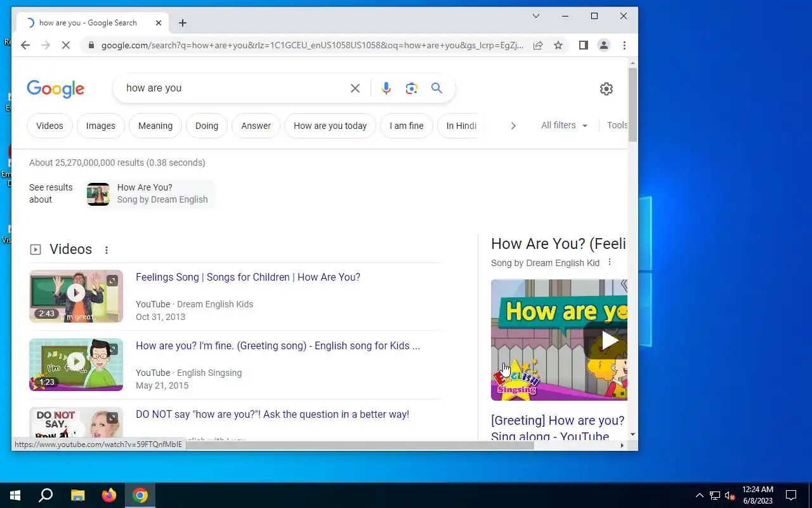Open Windows taskbar search
The width and height of the screenshot is (812, 508).
click(x=46, y=495)
